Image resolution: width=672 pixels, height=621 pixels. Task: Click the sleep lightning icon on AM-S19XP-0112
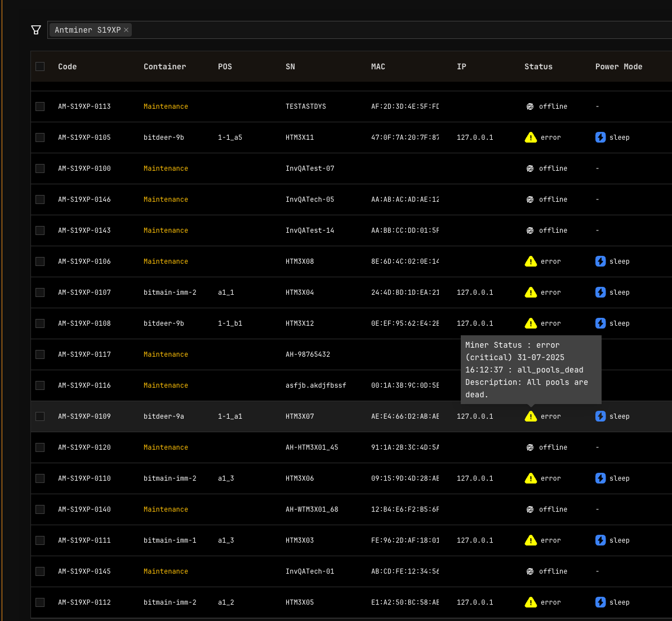(x=600, y=602)
